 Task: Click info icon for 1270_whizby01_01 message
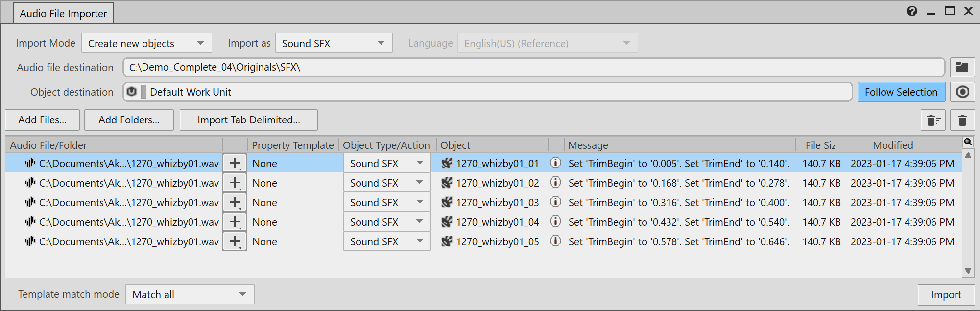pos(555,163)
